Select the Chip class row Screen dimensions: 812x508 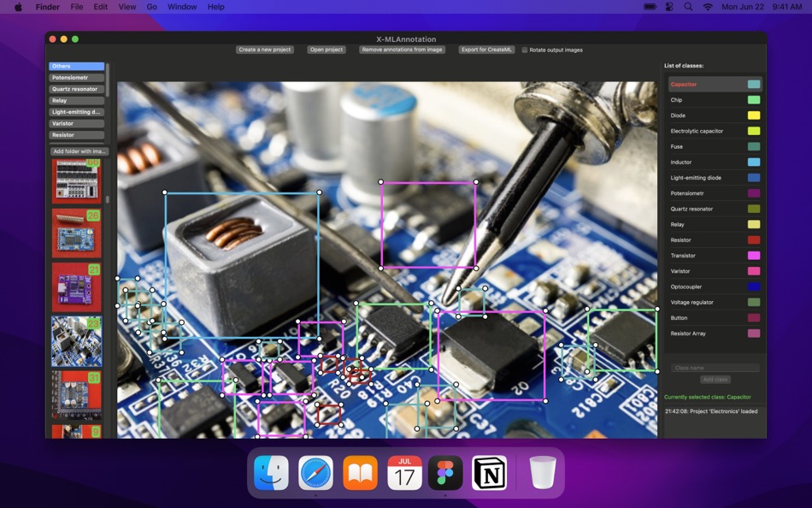pyautogui.click(x=715, y=99)
